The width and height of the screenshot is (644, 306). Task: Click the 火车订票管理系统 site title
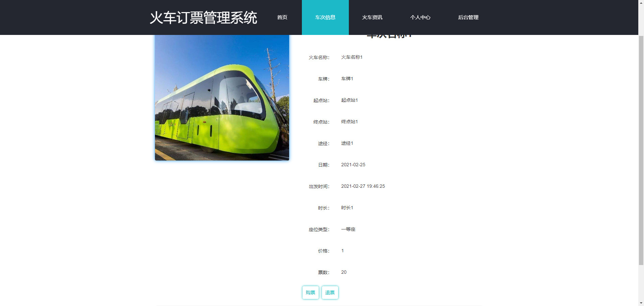point(203,17)
